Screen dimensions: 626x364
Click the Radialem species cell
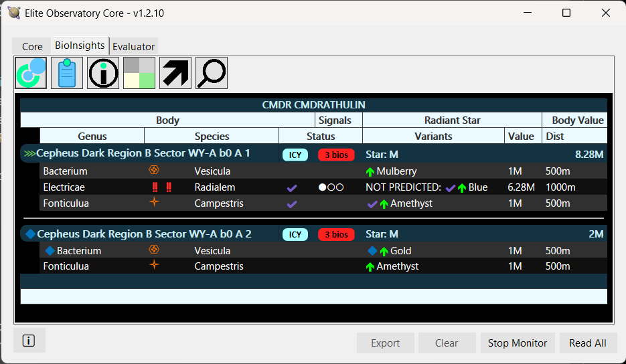tap(215, 187)
